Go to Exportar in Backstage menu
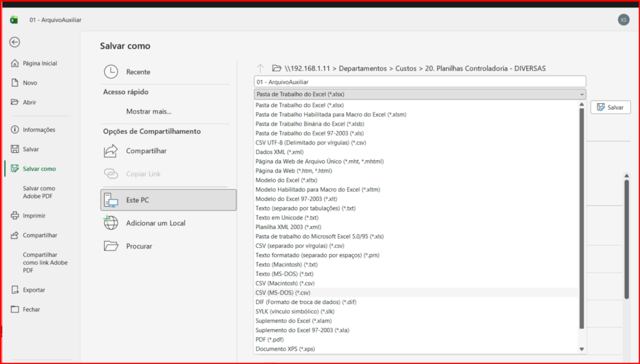 click(x=34, y=290)
